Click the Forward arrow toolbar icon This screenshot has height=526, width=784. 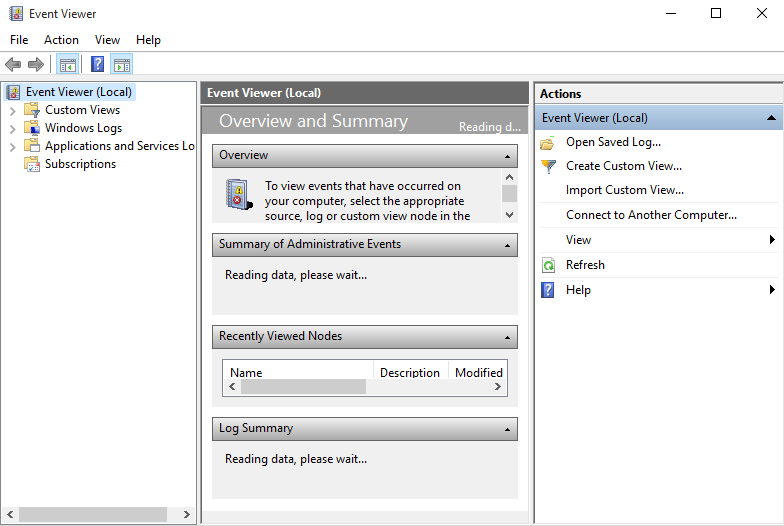36,64
